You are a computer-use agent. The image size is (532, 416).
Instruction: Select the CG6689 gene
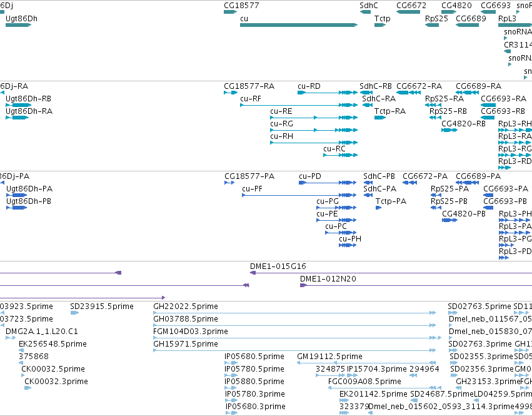click(467, 25)
